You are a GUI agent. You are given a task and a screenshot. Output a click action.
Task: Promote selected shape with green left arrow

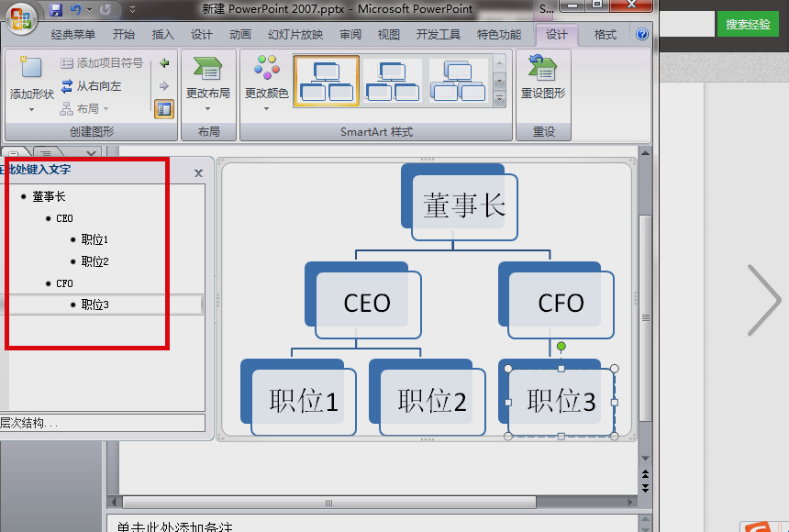point(164,63)
